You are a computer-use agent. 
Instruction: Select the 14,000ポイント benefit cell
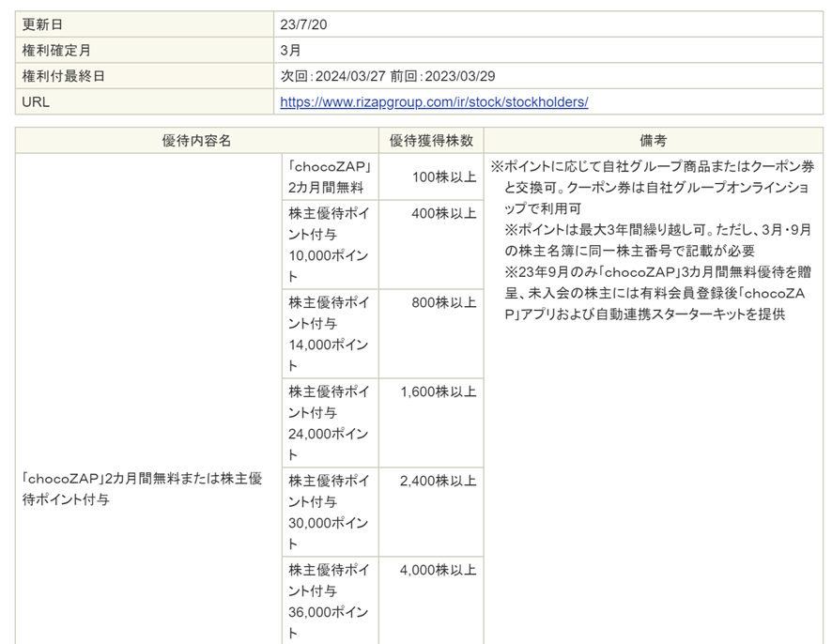coord(330,333)
